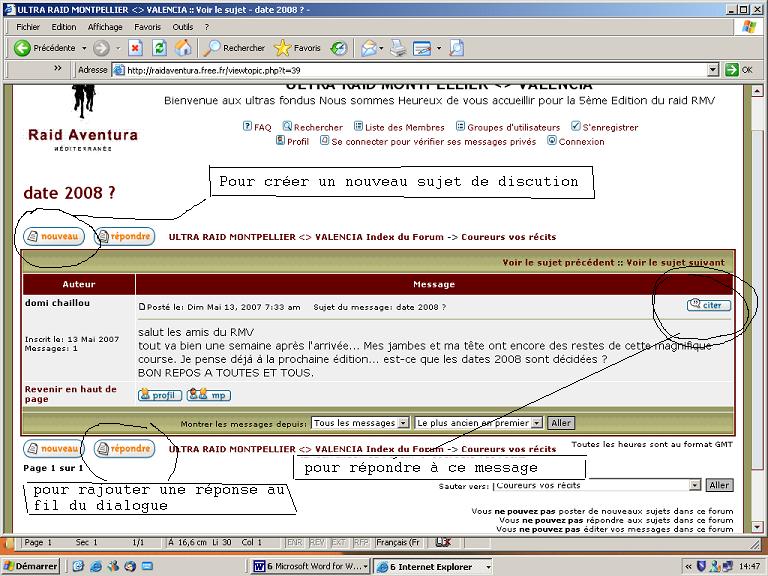This screenshot has height=576, width=768.
Task: Click page scrollbar down arrow
Action: [757, 527]
